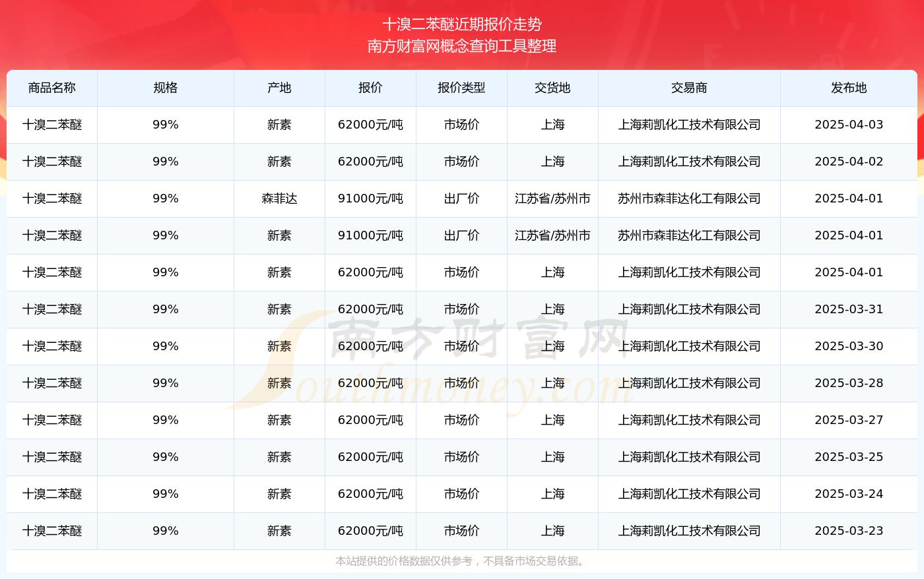The width and height of the screenshot is (924, 579).
Task: Click the title 十溴二苯醚近期报价走势
Action: pos(462,24)
